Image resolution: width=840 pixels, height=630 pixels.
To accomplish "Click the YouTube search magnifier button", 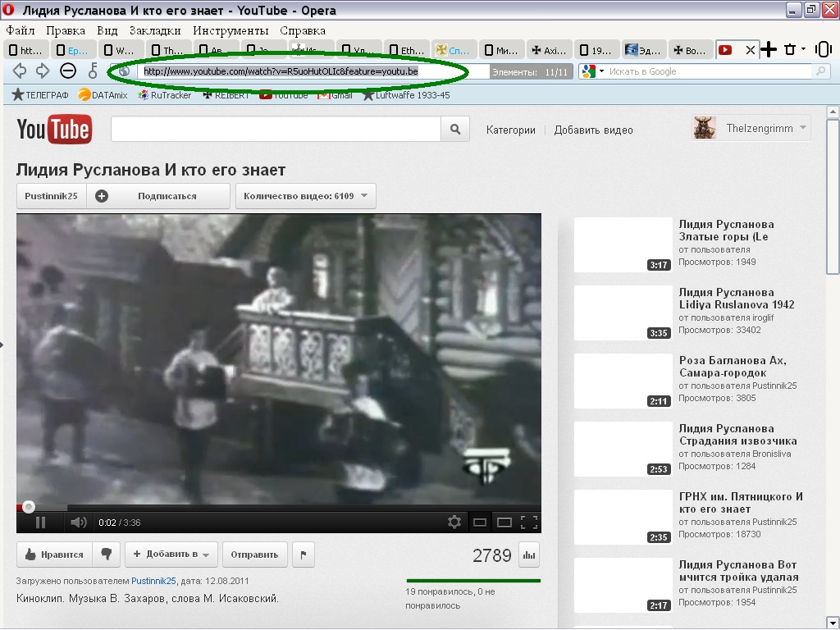I will 455,130.
